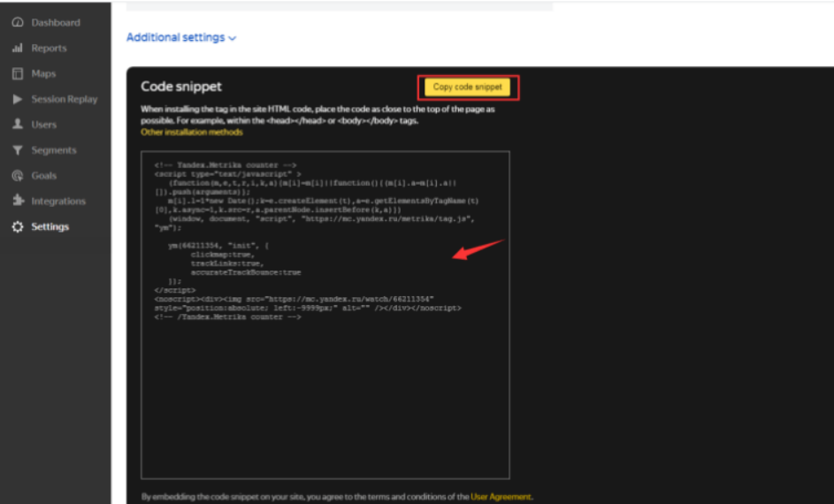Click the noscript img tag line
Image resolution: width=834 pixels, height=504 pixels.
(x=294, y=300)
